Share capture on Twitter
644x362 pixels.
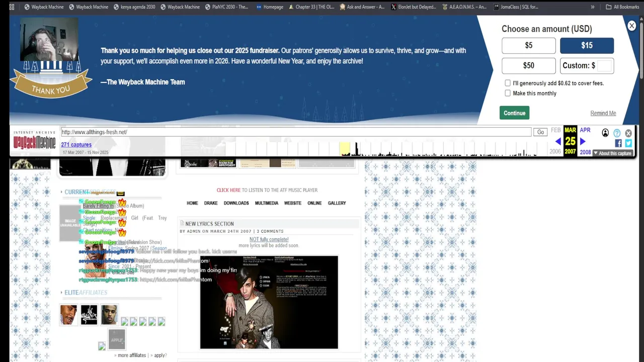pos(628,143)
